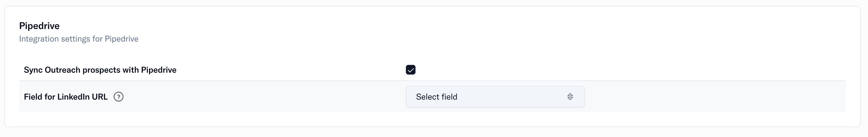The image size is (868, 137).
Task: Show help tooltip for Field for LinkedIn URL
Action: click(118, 97)
